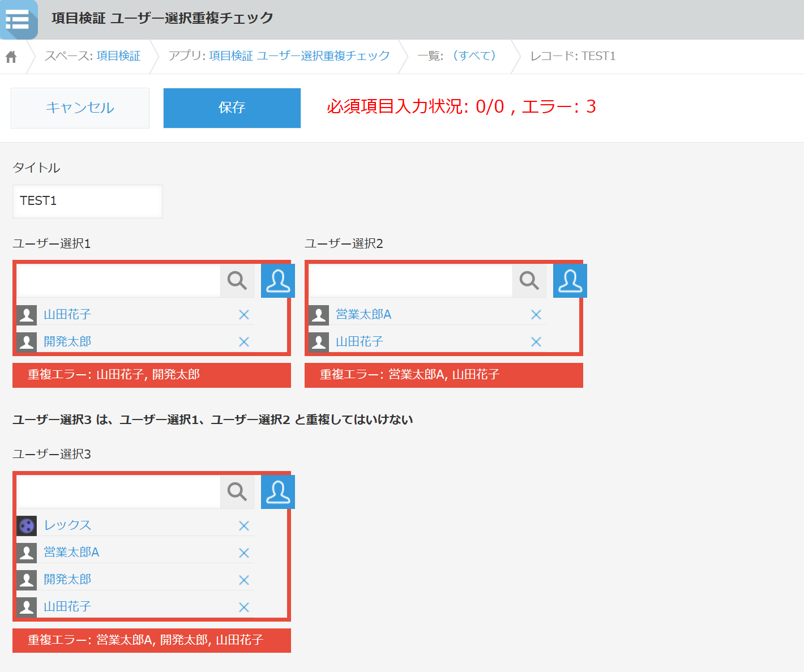
Task: Open 営業太郎A profile link in ユーザー選択3
Action: point(71,553)
